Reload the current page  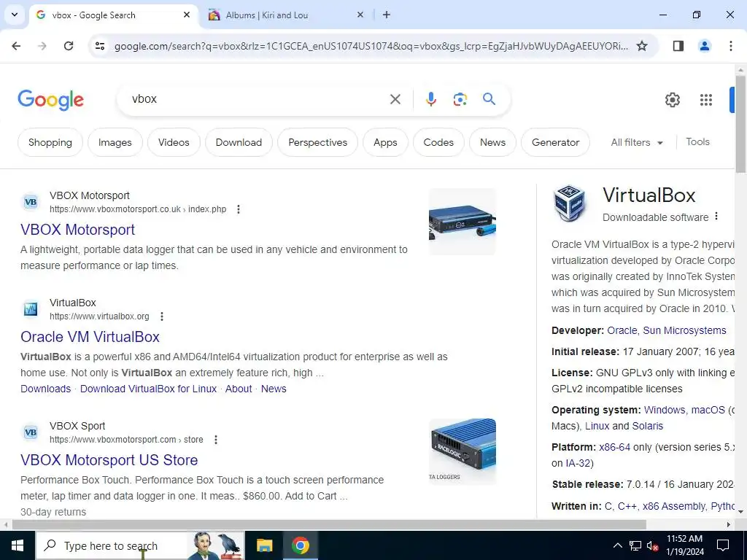pos(69,46)
